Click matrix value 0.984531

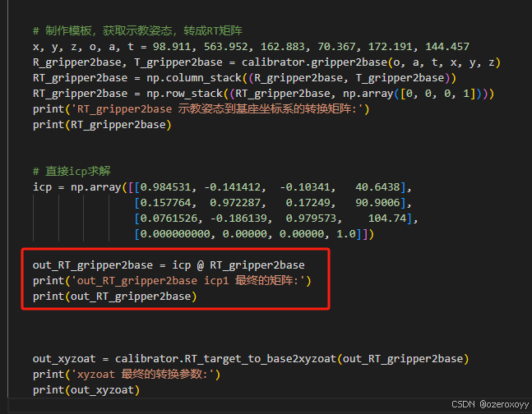pos(165,187)
